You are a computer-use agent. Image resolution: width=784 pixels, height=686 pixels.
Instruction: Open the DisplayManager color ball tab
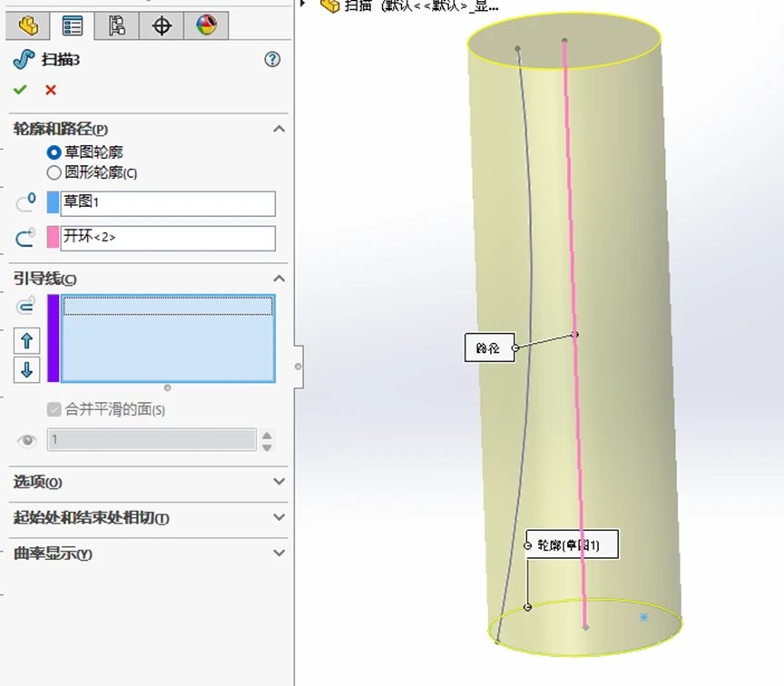click(x=206, y=25)
